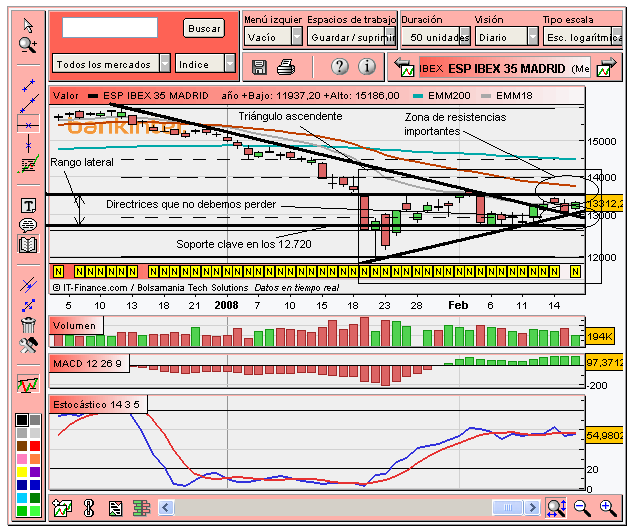Select the magnifier zoom tool in sidebar
Screen dimensions: 631x532
click(x=28, y=45)
